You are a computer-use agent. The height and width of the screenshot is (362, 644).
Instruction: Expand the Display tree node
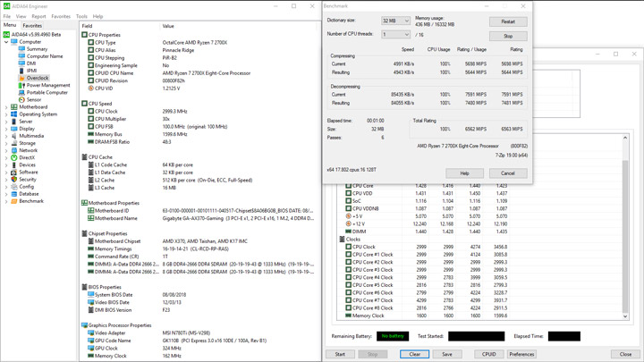click(x=6, y=129)
